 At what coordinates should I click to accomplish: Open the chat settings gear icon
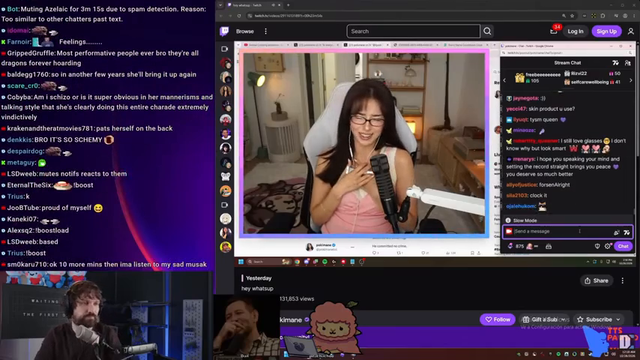(x=608, y=246)
